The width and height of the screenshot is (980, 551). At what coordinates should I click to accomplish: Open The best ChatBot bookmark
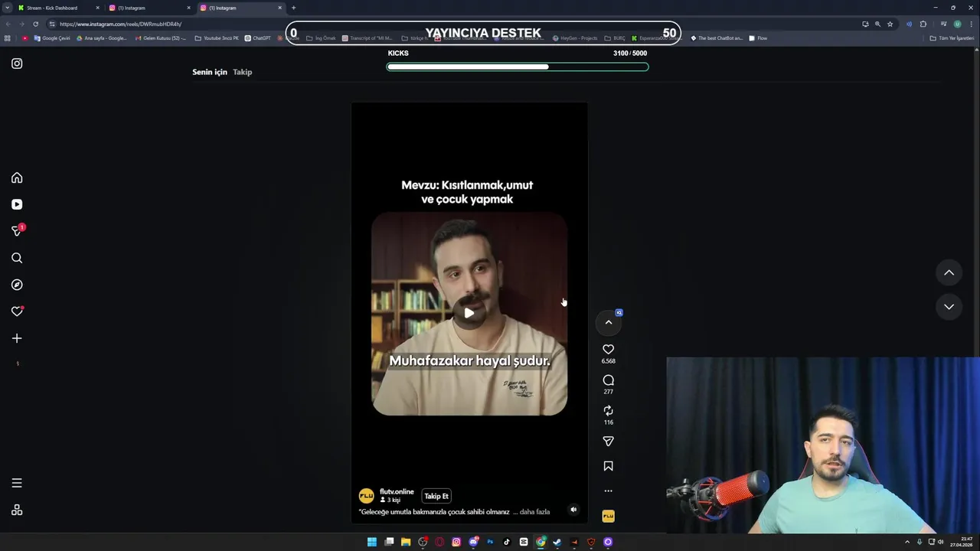(x=717, y=38)
